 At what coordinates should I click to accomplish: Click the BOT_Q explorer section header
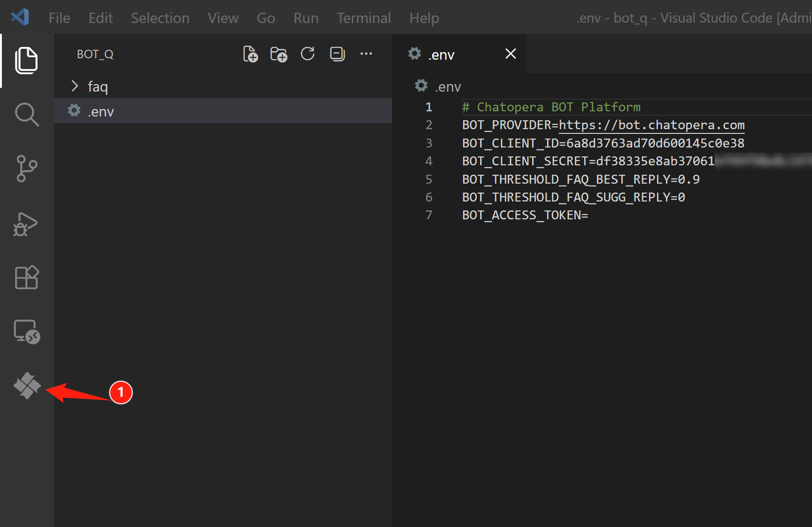(95, 54)
